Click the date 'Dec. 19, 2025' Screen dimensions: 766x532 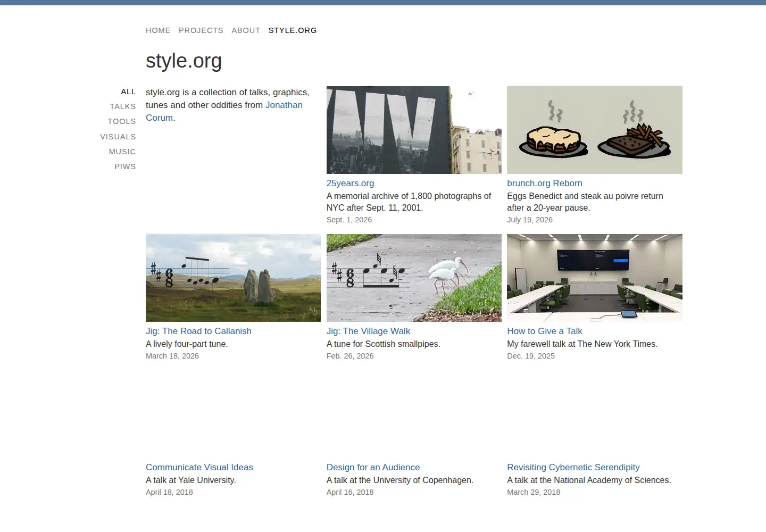531,356
